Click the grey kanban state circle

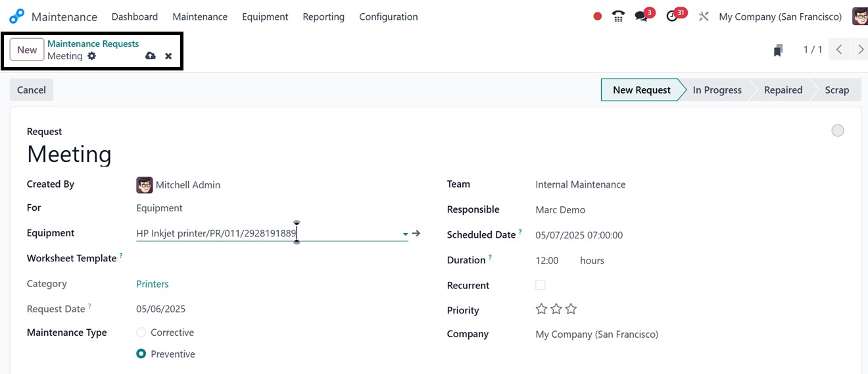click(x=837, y=130)
